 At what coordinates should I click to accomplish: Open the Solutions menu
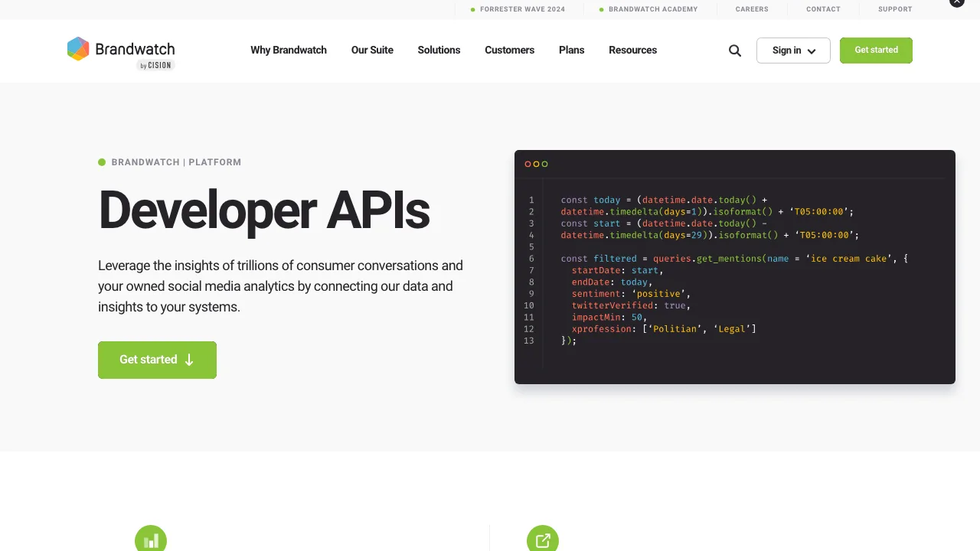point(439,51)
